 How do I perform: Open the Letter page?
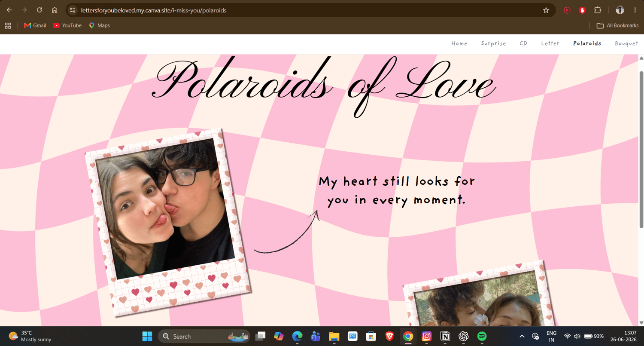tap(550, 43)
